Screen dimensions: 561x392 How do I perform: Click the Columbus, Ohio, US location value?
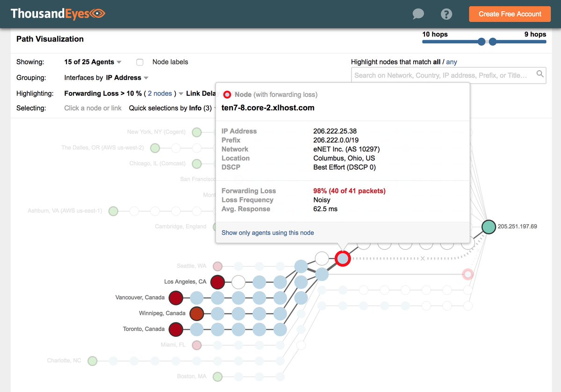345,158
